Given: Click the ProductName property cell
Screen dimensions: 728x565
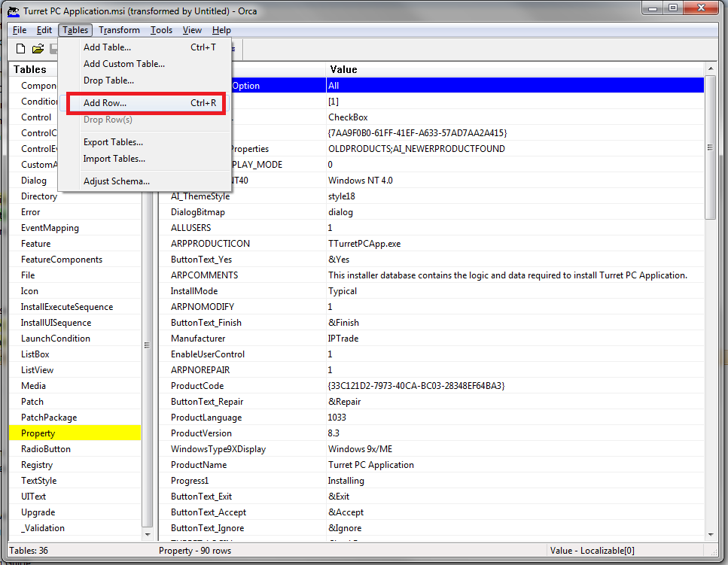Looking at the screenshot, I should click(242, 464).
